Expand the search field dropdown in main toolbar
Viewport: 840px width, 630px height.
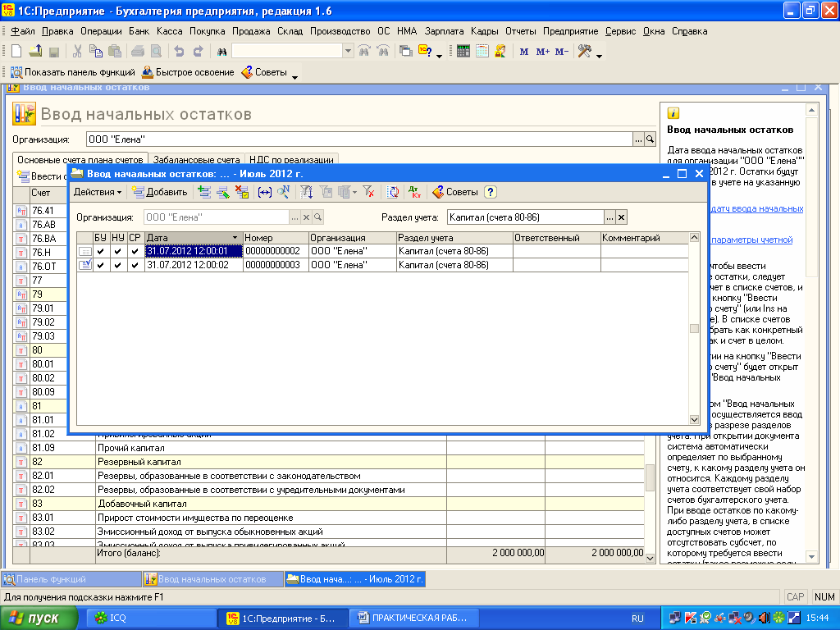click(x=348, y=52)
